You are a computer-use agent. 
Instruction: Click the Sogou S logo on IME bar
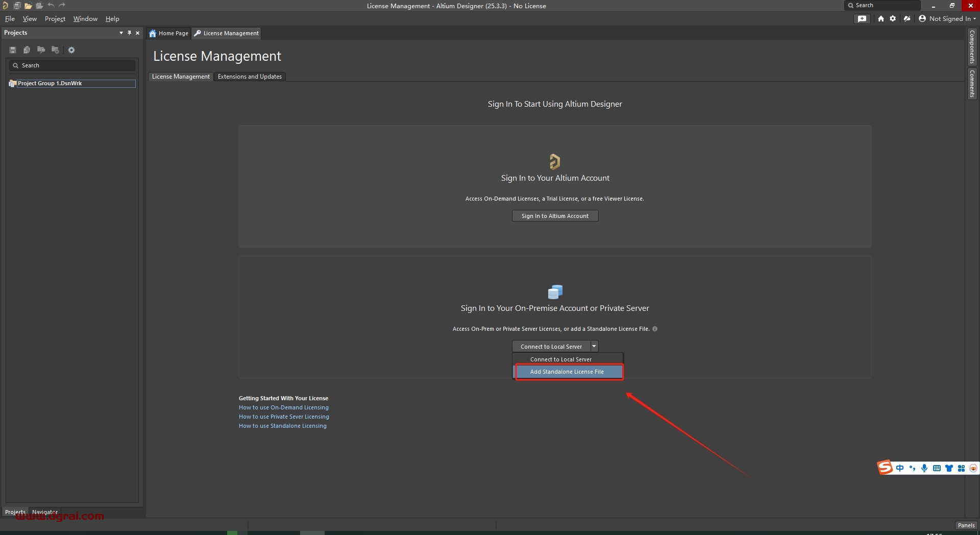click(x=885, y=468)
